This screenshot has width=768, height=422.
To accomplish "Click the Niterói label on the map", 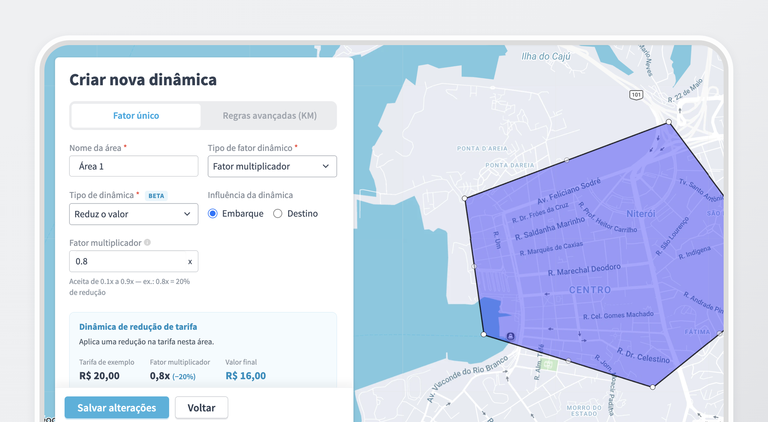I will pyautogui.click(x=641, y=214).
